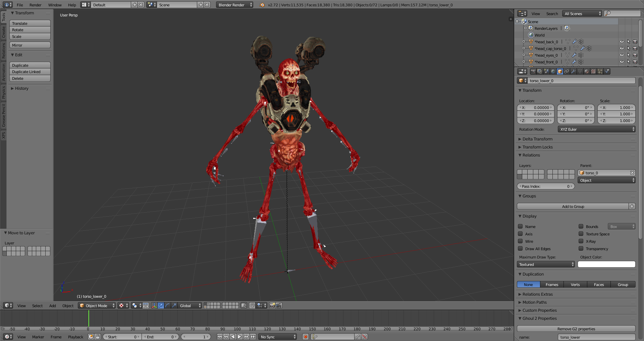Open the Render Layers properties tab
This screenshot has width=644, height=341.
[x=540, y=71]
